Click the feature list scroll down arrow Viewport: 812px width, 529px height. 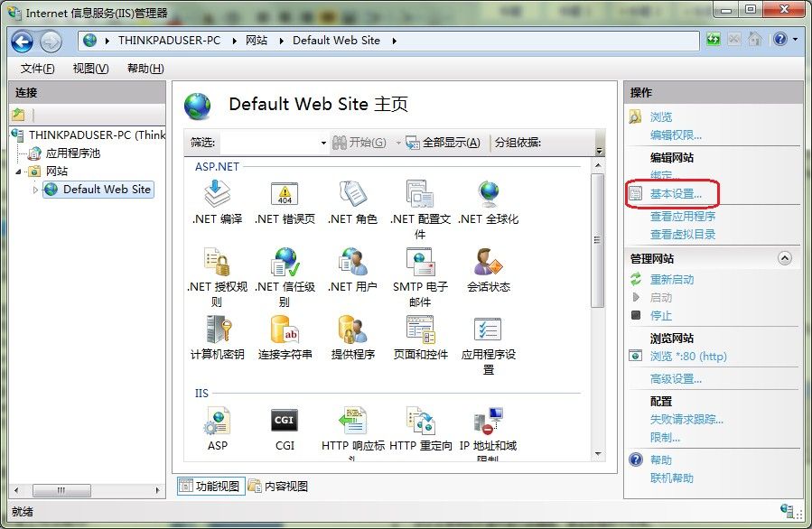click(x=598, y=454)
